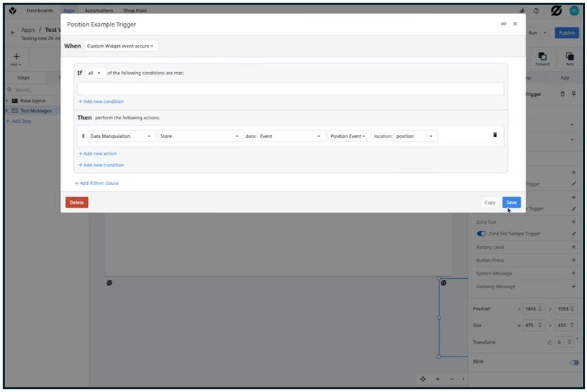The width and height of the screenshot is (587, 392).
Task: Close the Position Example Trigger dialog
Action: 515,24
